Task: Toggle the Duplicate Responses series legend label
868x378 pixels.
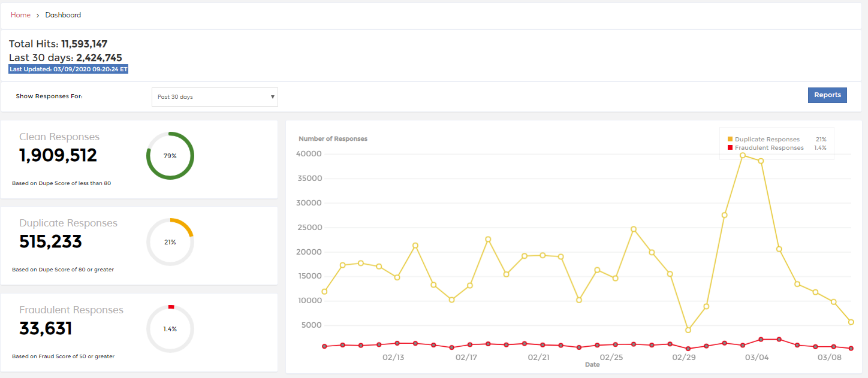Action: click(x=767, y=140)
